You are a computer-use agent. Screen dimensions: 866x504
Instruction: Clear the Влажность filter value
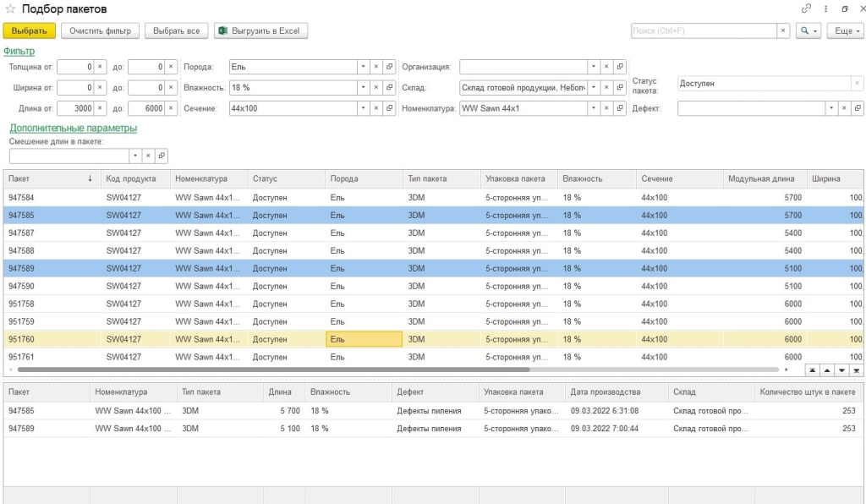(x=376, y=88)
